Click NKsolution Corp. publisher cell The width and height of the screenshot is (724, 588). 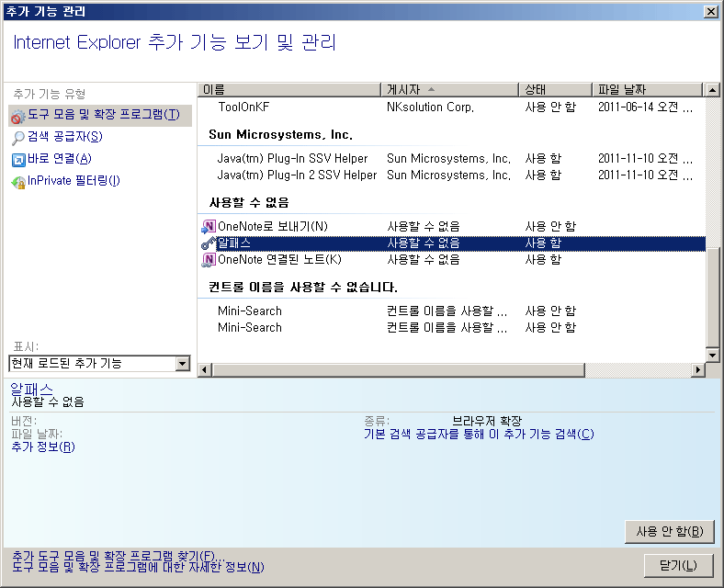click(430, 107)
